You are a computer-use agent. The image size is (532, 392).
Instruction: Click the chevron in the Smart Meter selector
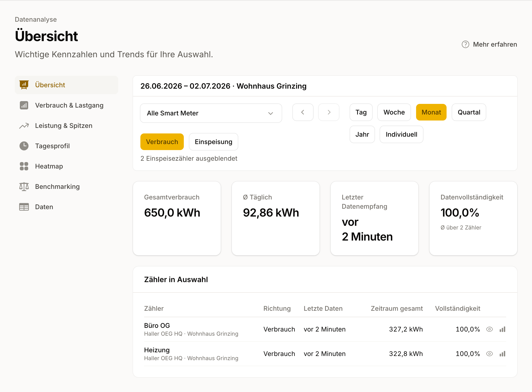pyautogui.click(x=271, y=113)
